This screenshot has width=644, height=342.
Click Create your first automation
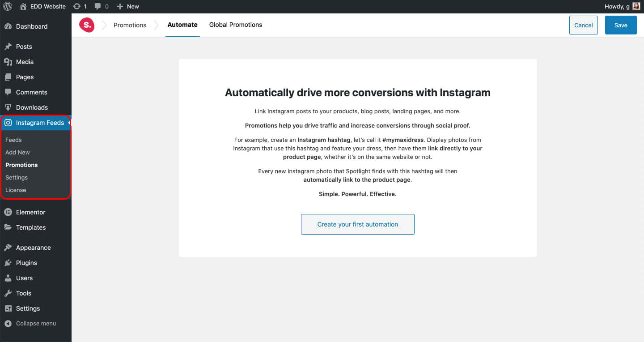358,224
